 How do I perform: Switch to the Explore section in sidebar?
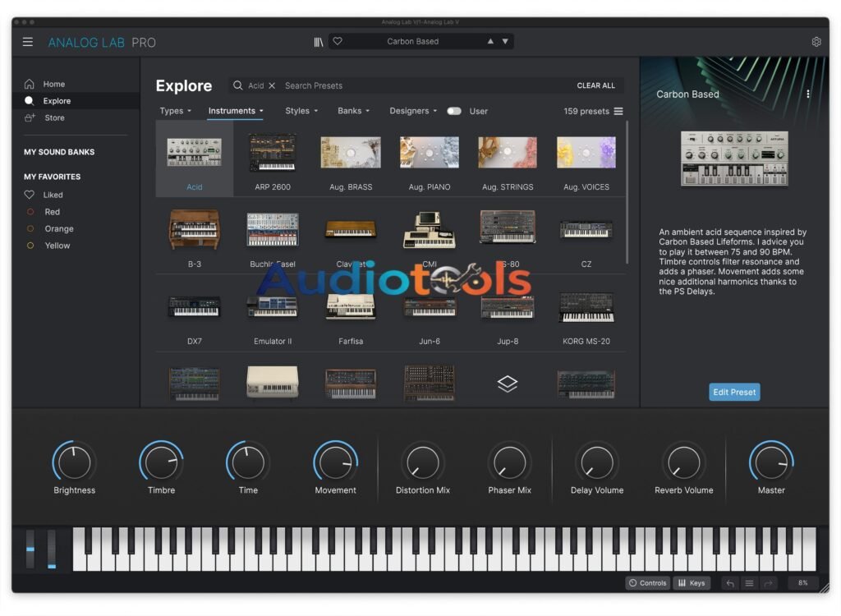[57, 100]
